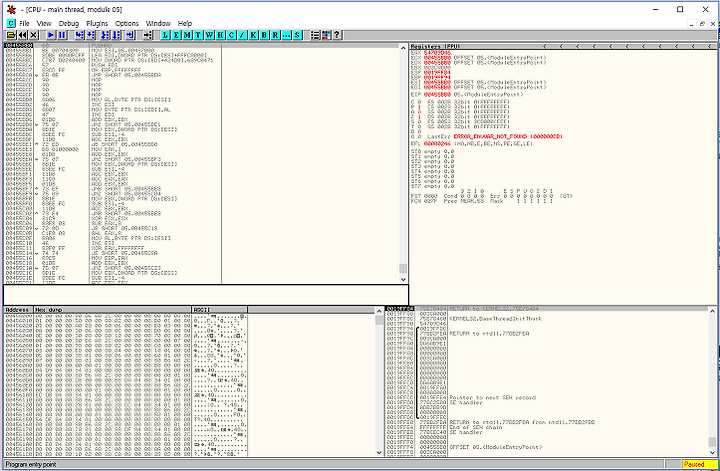
Task: Show Run trace with ellipsis icon
Action: pos(287,35)
